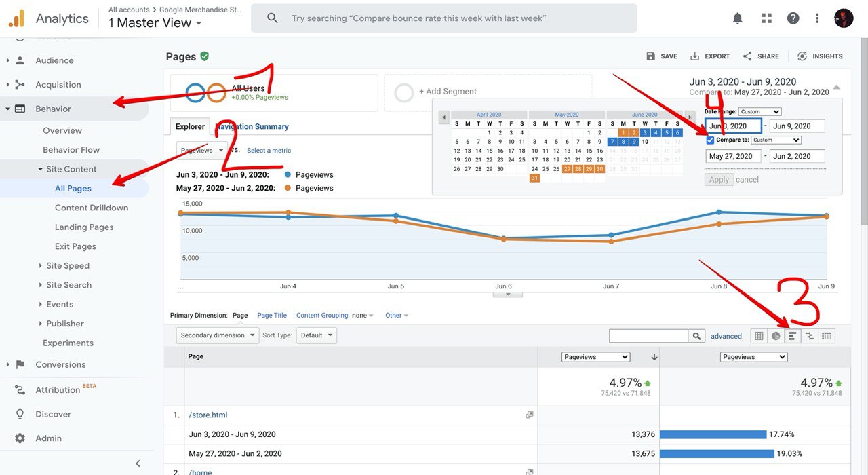This screenshot has height=475, width=868.
Task: Choose Page Title primary dimension
Action: pos(272,316)
